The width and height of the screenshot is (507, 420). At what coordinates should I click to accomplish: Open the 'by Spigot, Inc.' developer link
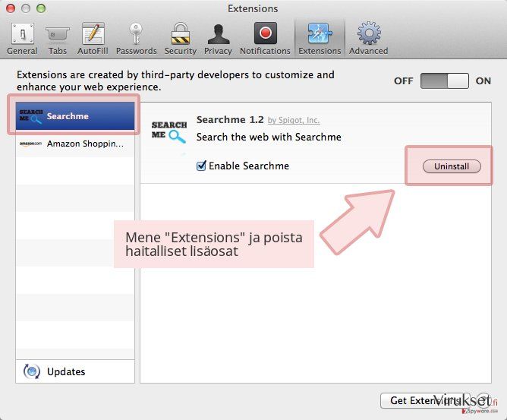[294, 120]
